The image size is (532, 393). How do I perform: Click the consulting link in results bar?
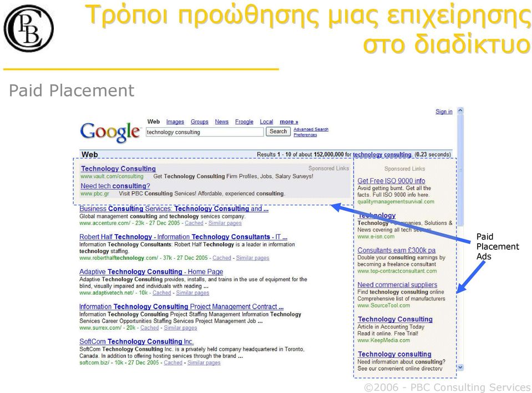coord(398,154)
